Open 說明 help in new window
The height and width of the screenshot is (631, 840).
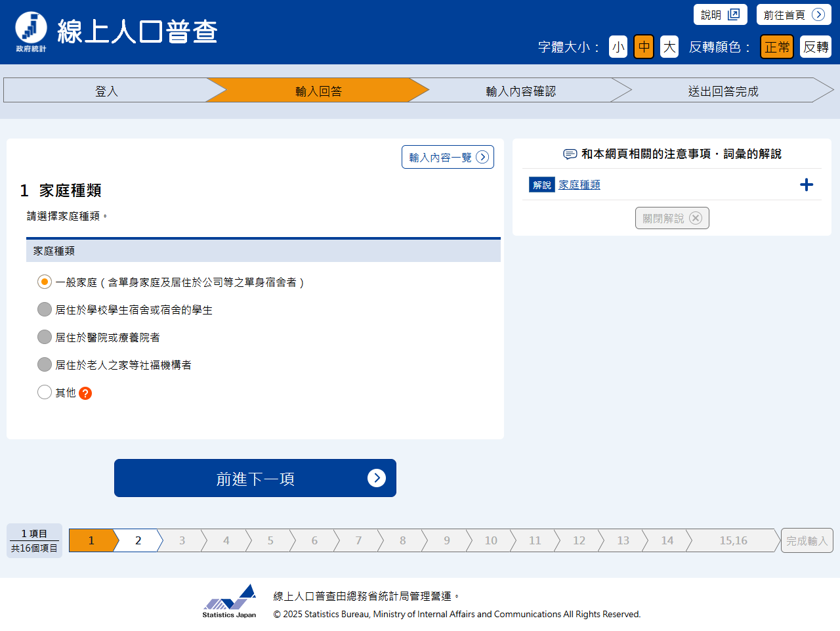pos(720,14)
